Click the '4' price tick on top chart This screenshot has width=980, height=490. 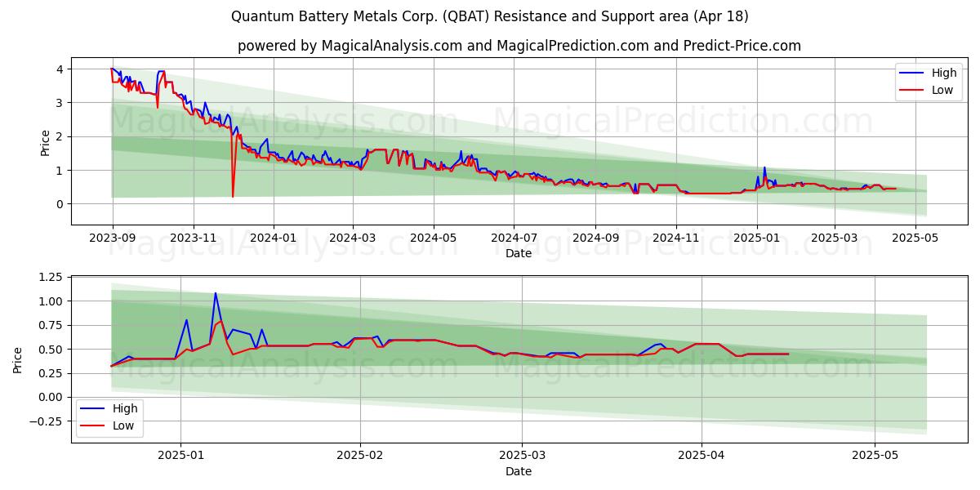(60, 69)
